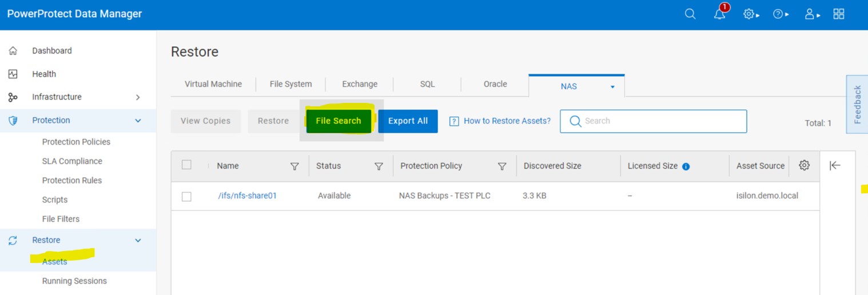Open the user account menu icon
Image resolution: width=868 pixels, height=295 pixels.
point(811,14)
